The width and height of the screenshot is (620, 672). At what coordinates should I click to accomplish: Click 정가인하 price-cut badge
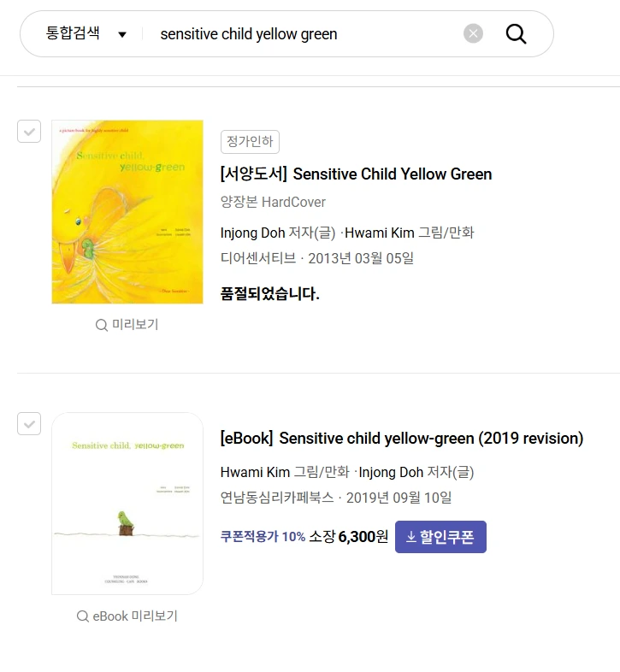[x=250, y=142]
